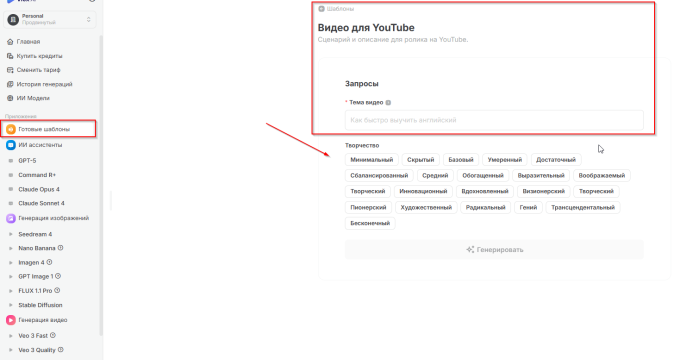The height and width of the screenshot is (360, 680).
Task: Click the credits icon beside Купить кредиты
Action: (10, 56)
